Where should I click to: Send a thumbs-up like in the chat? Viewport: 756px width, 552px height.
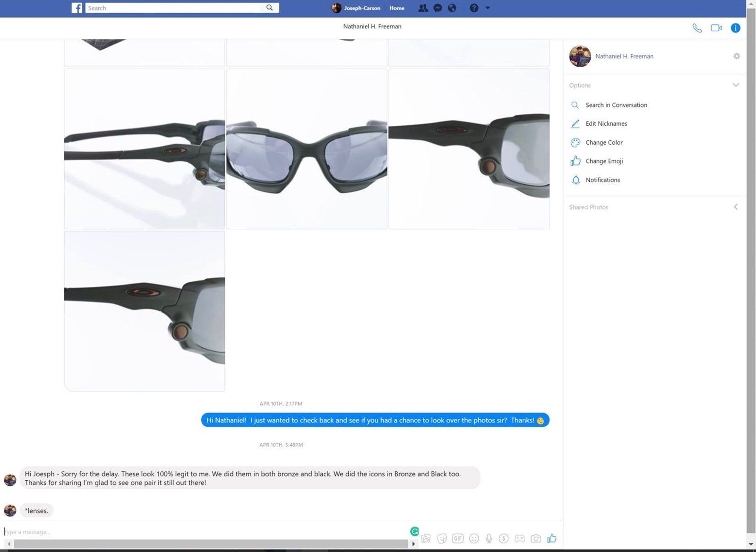pyautogui.click(x=551, y=538)
